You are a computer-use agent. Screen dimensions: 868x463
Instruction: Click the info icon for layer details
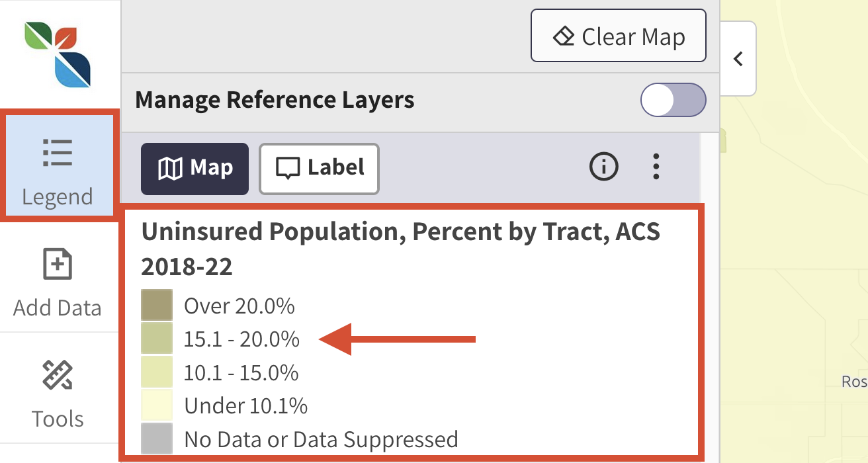pos(603,167)
